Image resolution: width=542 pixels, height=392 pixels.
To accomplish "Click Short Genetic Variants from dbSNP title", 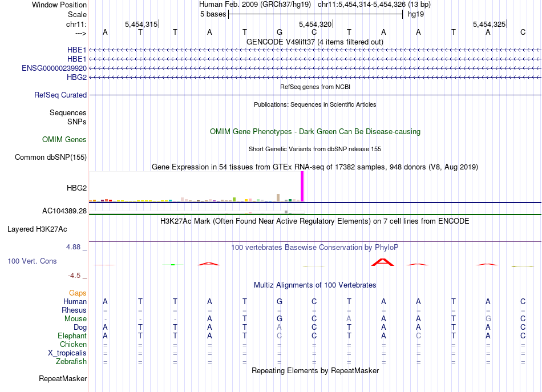I will point(315,149).
